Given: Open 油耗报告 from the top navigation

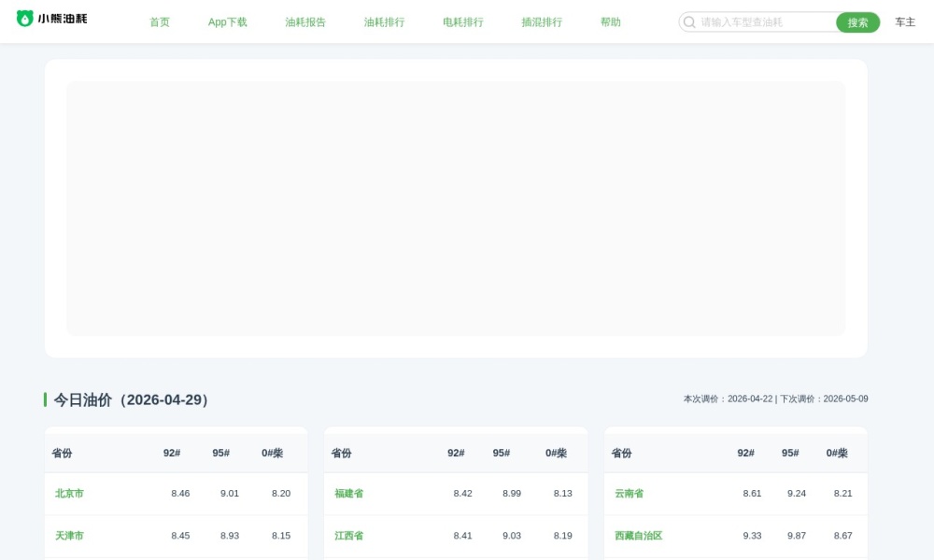Looking at the screenshot, I should pos(305,22).
